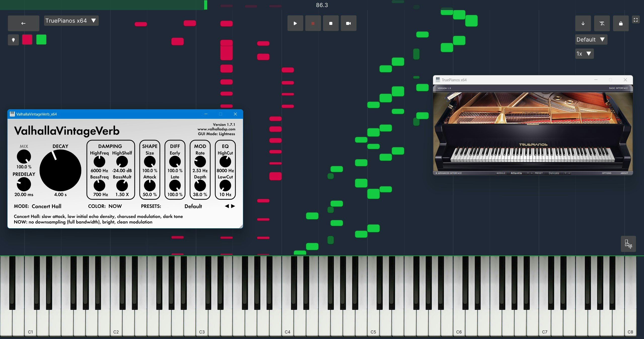
Task: Click BASIC INTERFACE label in TruePianos
Action: click(618, 88)
